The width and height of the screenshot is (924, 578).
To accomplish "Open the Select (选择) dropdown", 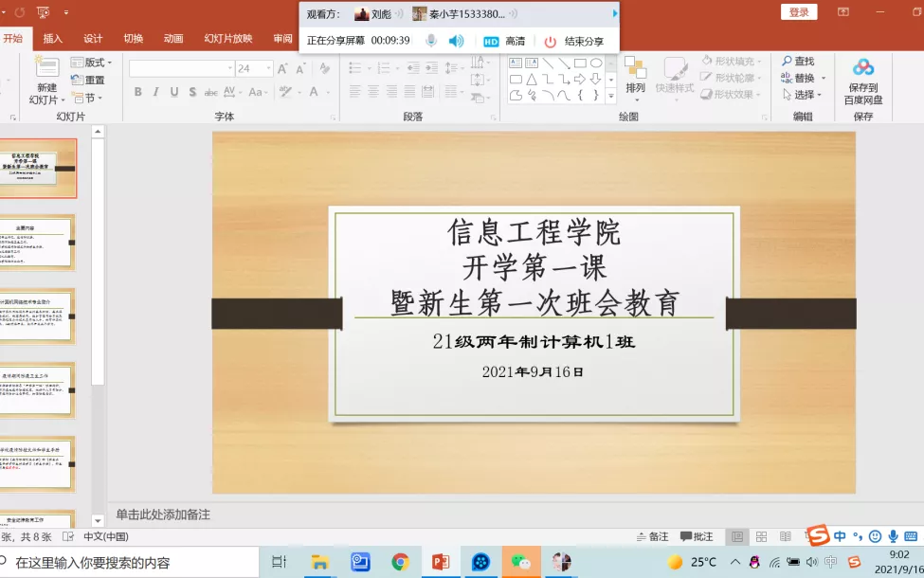I will [804, 95].
